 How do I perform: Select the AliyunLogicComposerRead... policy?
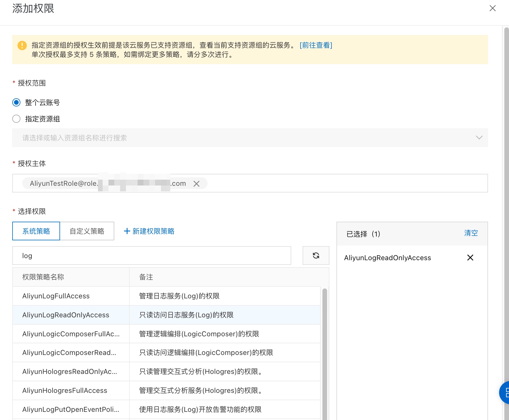[166, 353]
